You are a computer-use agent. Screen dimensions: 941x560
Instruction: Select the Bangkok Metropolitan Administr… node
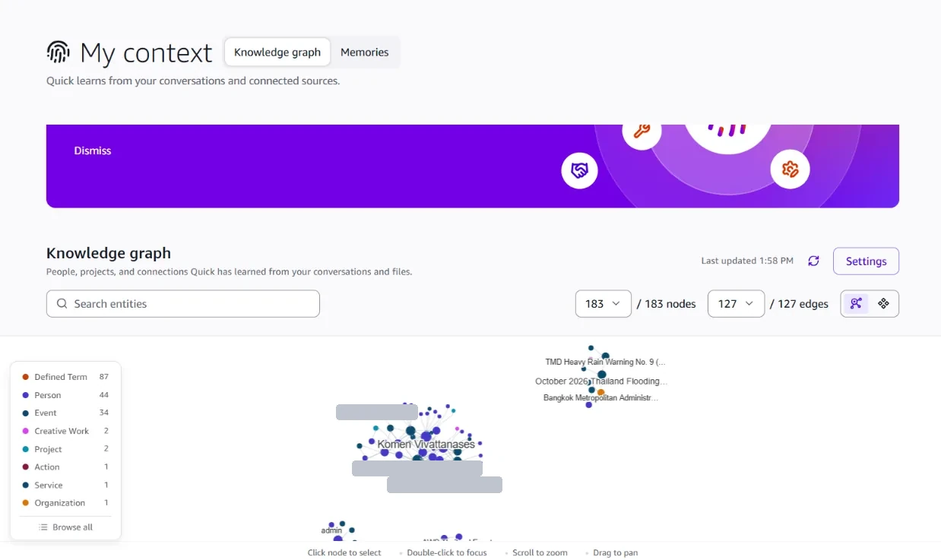pos(600,397)
